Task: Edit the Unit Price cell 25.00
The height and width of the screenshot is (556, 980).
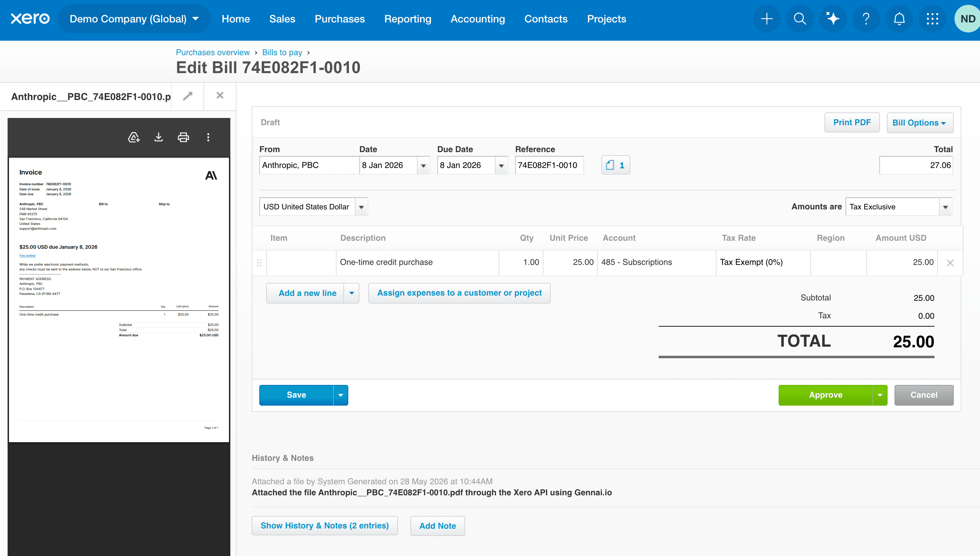Action: click(570, 262)
